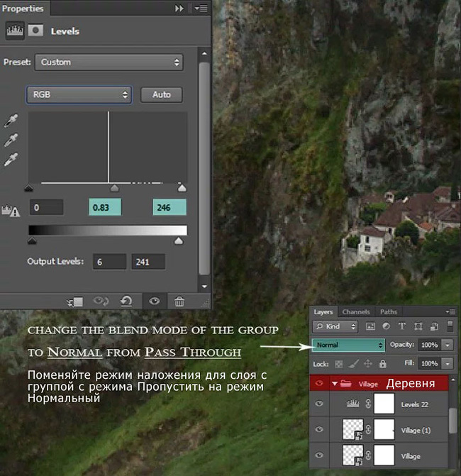Click the black output levels slider

[x=32, y=241]
